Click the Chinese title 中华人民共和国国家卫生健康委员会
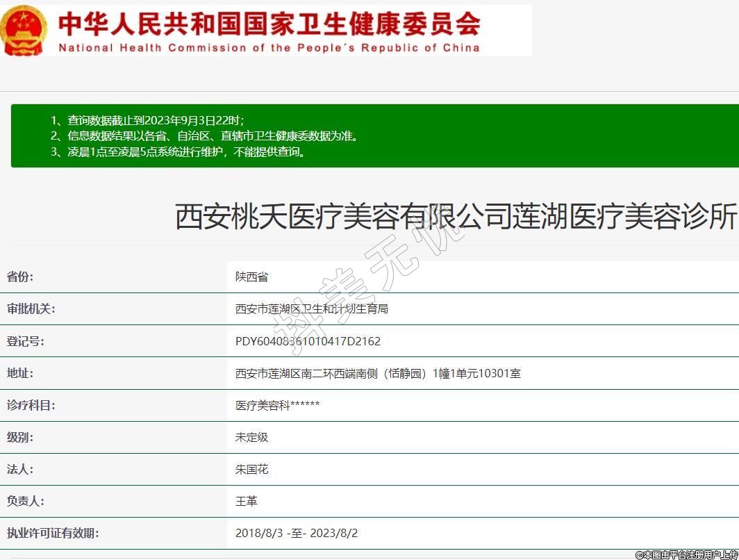Image resolution: width=739 pixels, height=560 pixels. tap(269, 24)
